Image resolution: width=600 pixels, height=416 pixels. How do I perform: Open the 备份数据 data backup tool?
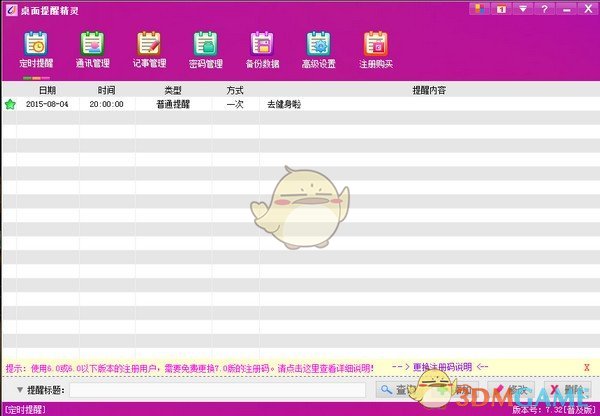coord(262,48)
